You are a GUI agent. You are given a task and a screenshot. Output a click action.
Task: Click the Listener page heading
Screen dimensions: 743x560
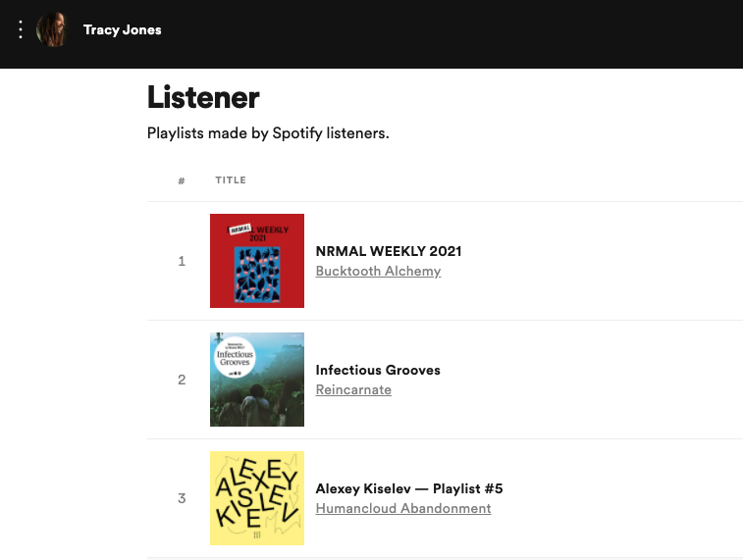(x=203, y=97)
